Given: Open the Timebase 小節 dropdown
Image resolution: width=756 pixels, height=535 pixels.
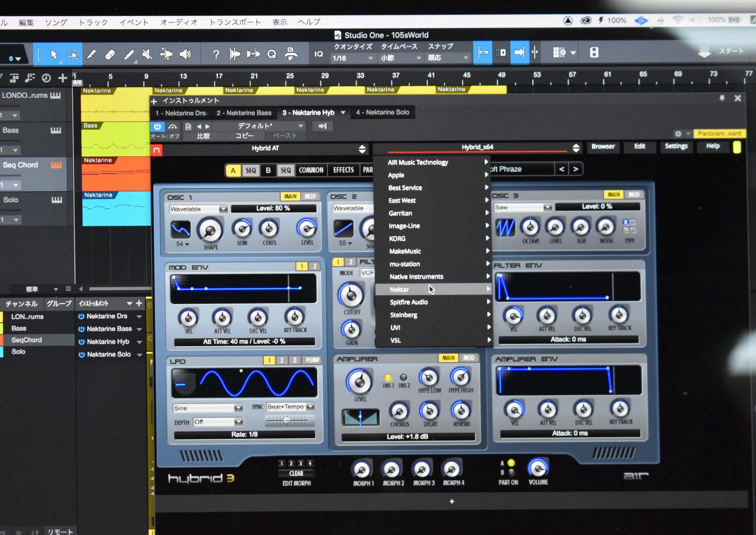Looking at the screenshot, I should point(401,58).
